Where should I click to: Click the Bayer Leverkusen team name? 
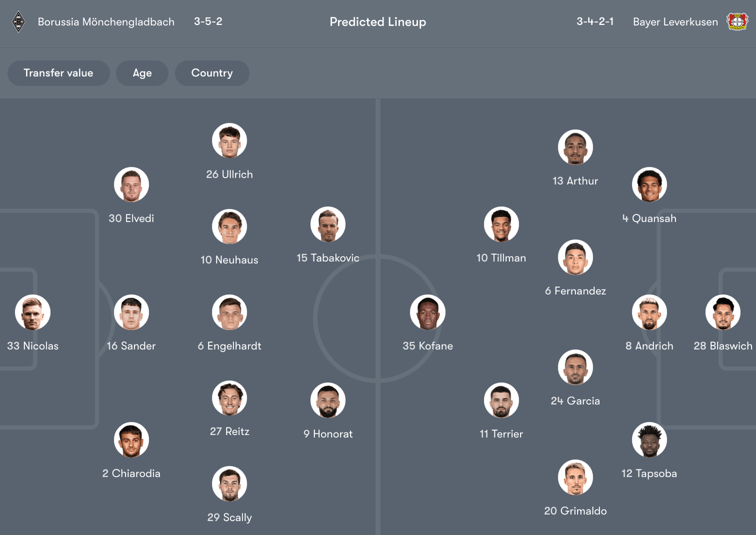point(675,22)
